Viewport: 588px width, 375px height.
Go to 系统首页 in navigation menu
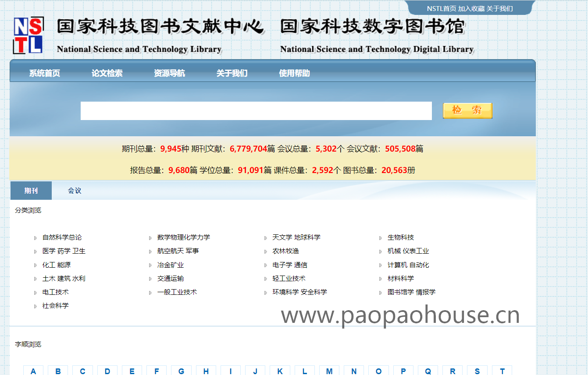coord(45,73)
